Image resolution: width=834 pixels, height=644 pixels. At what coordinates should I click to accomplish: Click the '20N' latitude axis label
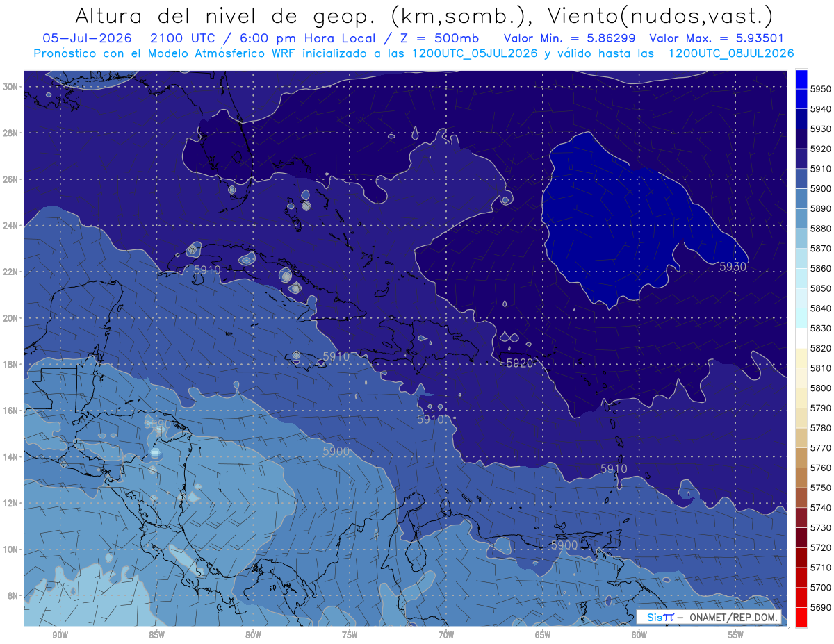[10, 318]
